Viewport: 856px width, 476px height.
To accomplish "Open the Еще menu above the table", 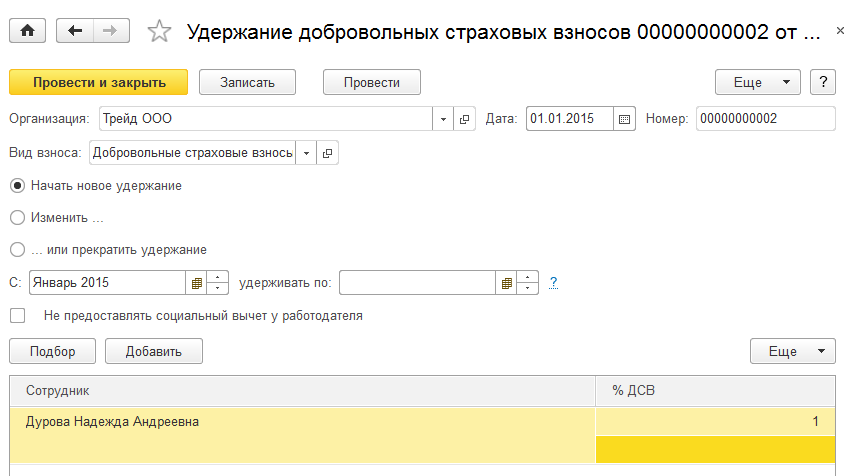I will (792, 351).
